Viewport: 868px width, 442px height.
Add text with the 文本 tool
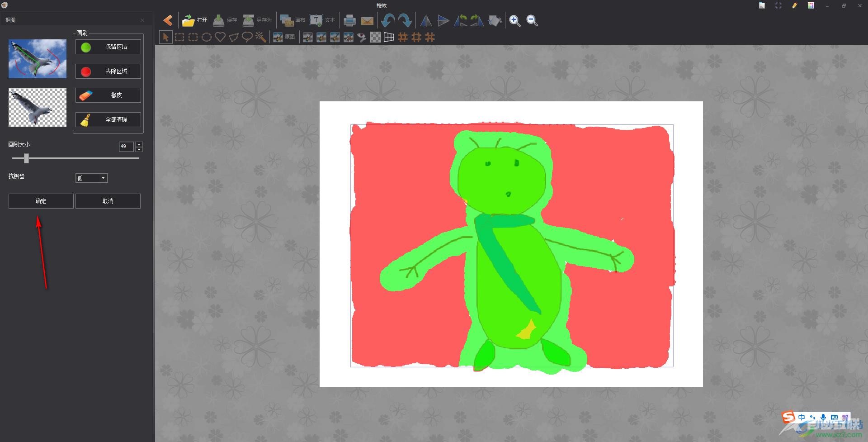click(x=322, y=20)
